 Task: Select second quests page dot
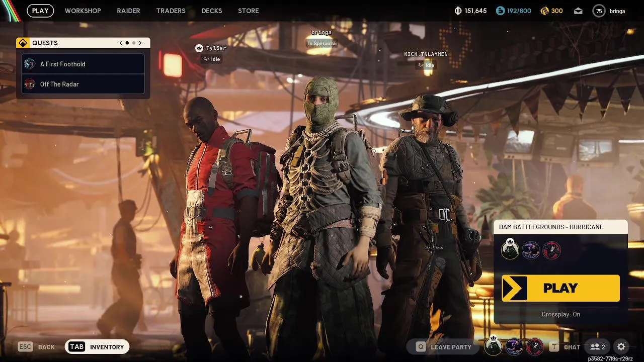(x=133, y=43)
